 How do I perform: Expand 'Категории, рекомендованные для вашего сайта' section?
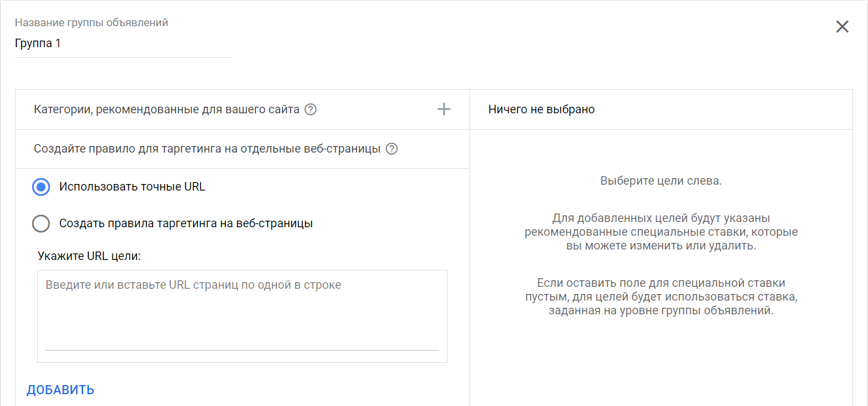pyautogui.click(x=166, y=109)
